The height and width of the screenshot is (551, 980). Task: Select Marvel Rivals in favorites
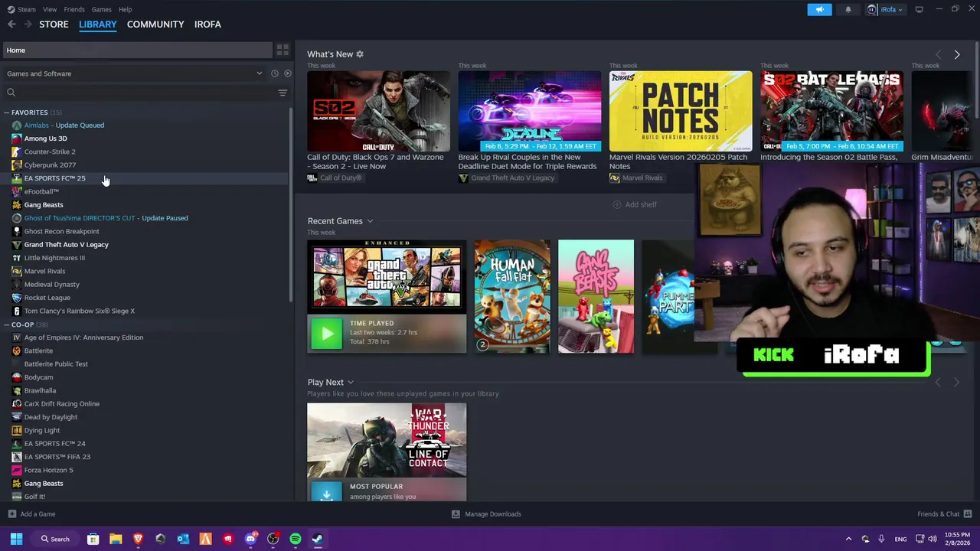44,271
